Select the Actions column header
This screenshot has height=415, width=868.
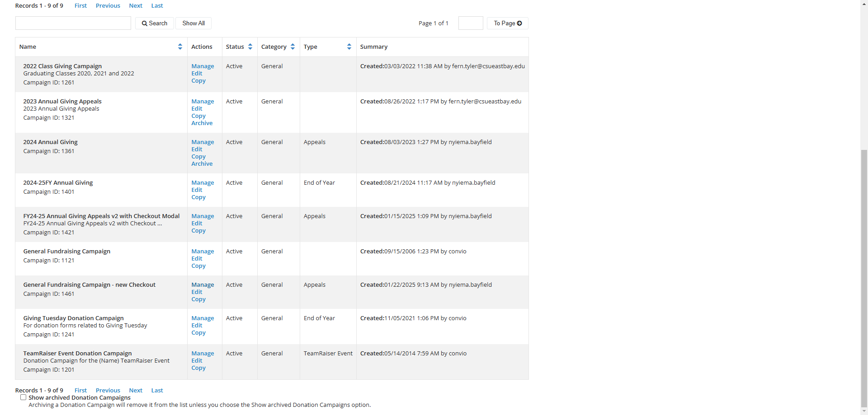click(x=202, y=47)
